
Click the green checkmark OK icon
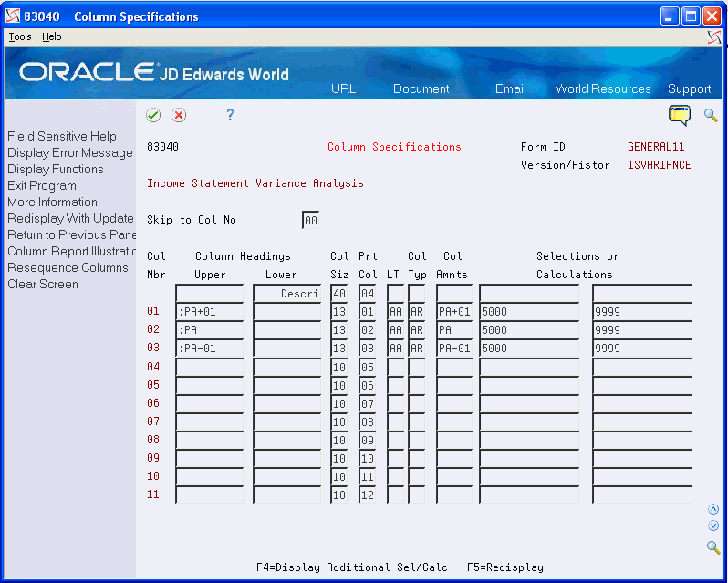153,115
